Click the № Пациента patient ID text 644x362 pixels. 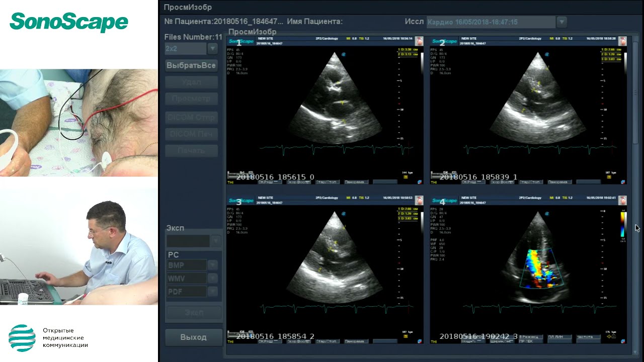[224, 22]
